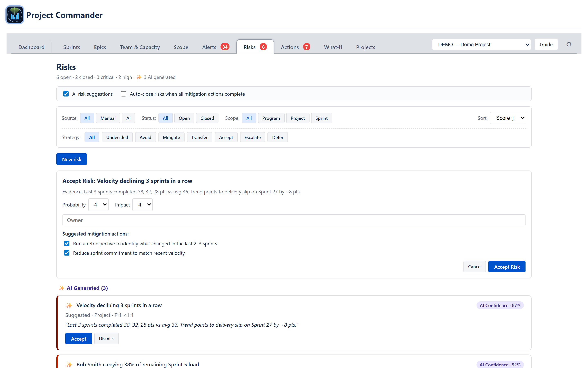The image size is (588, 368).
Task: Open settings via the gear icon
Action: pyautogui.click(x=569, y=44)
